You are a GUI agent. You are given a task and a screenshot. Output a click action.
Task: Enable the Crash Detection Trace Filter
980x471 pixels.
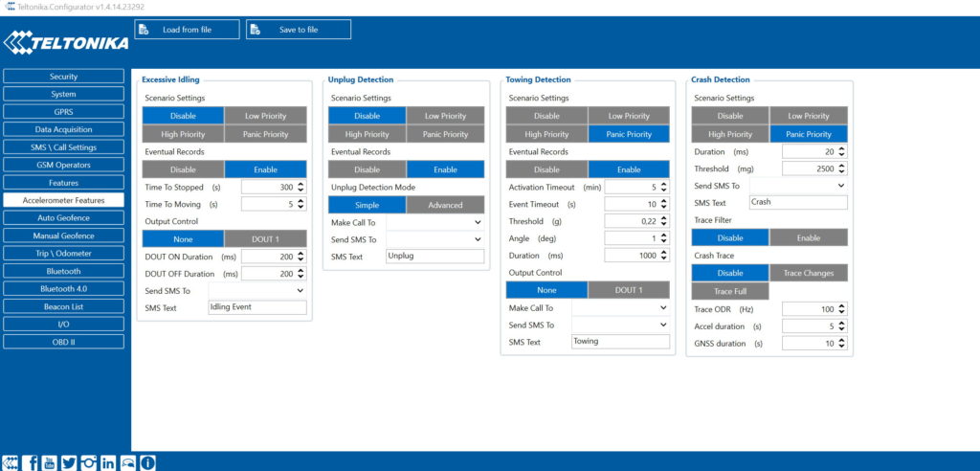coord(809,237)
